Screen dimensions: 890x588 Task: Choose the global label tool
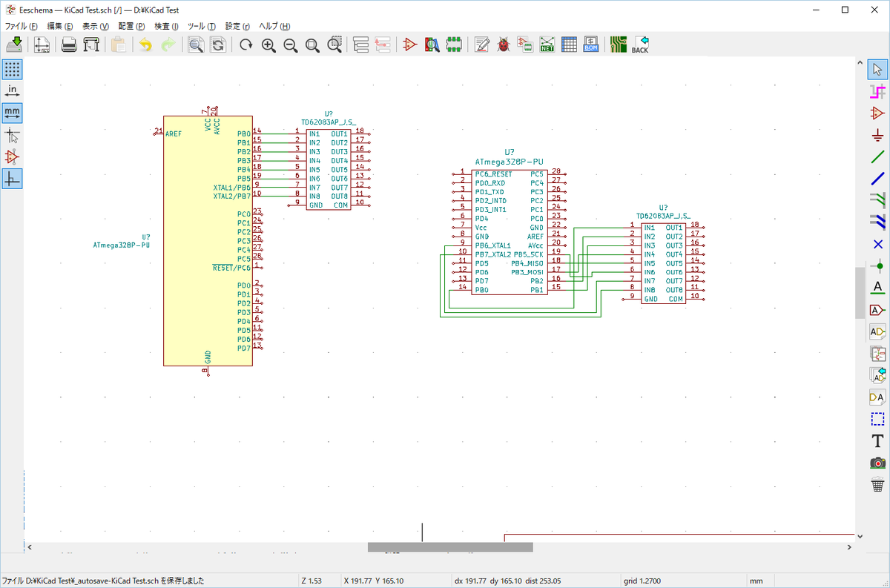tap(878, 309)
